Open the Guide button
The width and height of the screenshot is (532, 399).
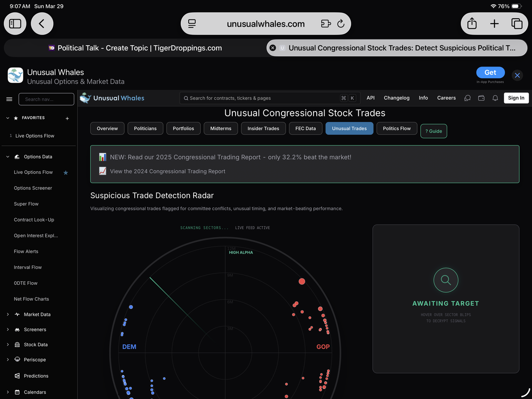[x=433, y=131]
